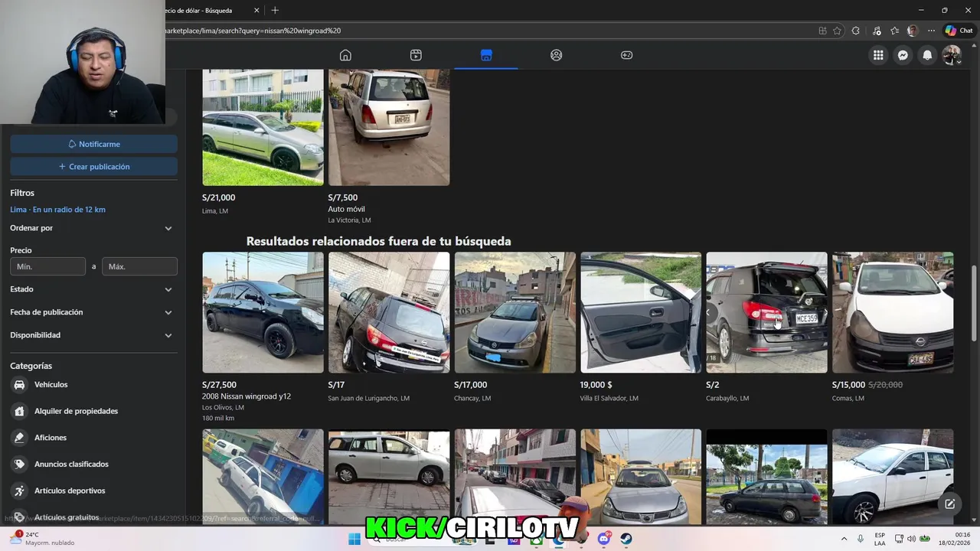This screenshot has width=980, height=551.
Task: Click the page vertical scrollbar thumb
Action: tap(974, 302)
